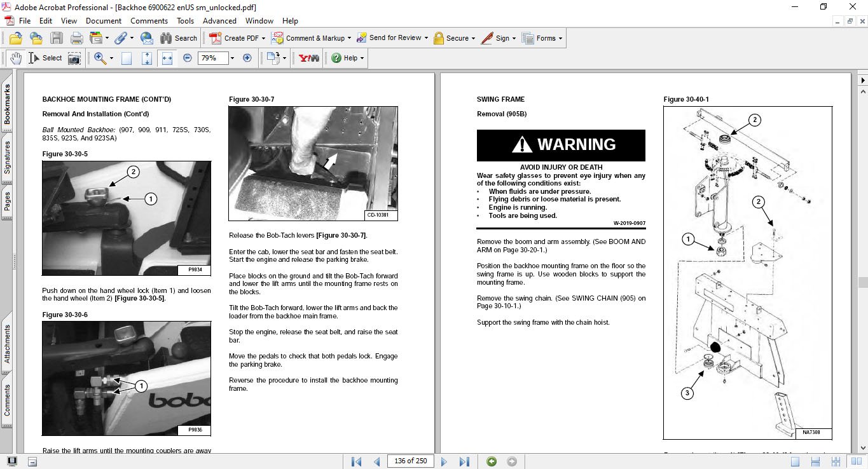Go to the next page
This screenshot has width=868, height=469.
444,461
